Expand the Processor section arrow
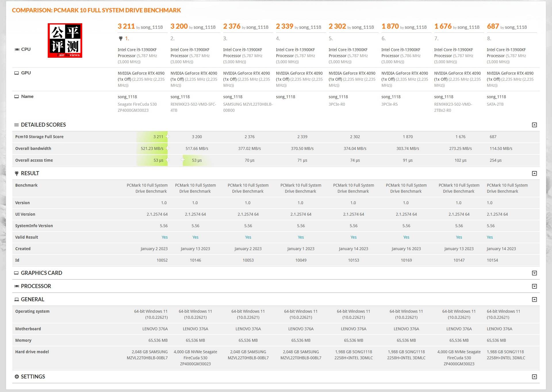The height and width of the screenshot is (392, 552). (x=534, y=286)
